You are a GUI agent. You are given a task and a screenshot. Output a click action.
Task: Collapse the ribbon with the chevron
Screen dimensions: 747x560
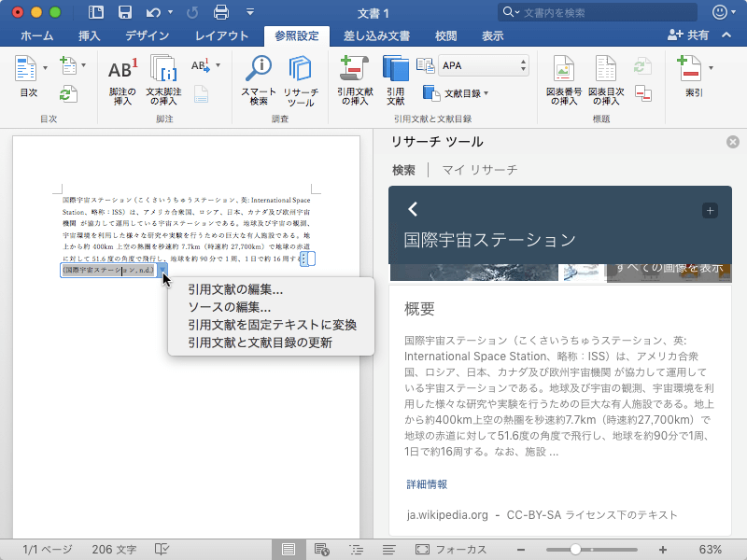pyautogui.click(x=726, y=35)
